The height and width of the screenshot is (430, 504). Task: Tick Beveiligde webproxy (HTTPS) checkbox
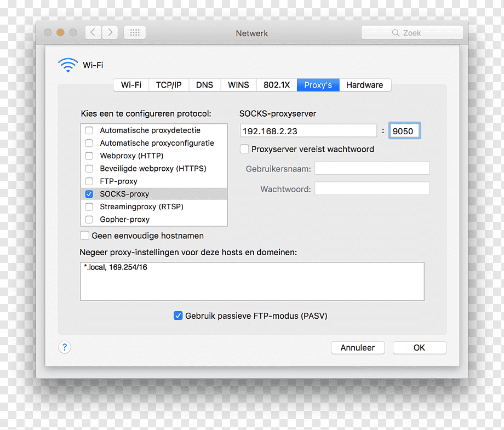(x=89, y=168)
